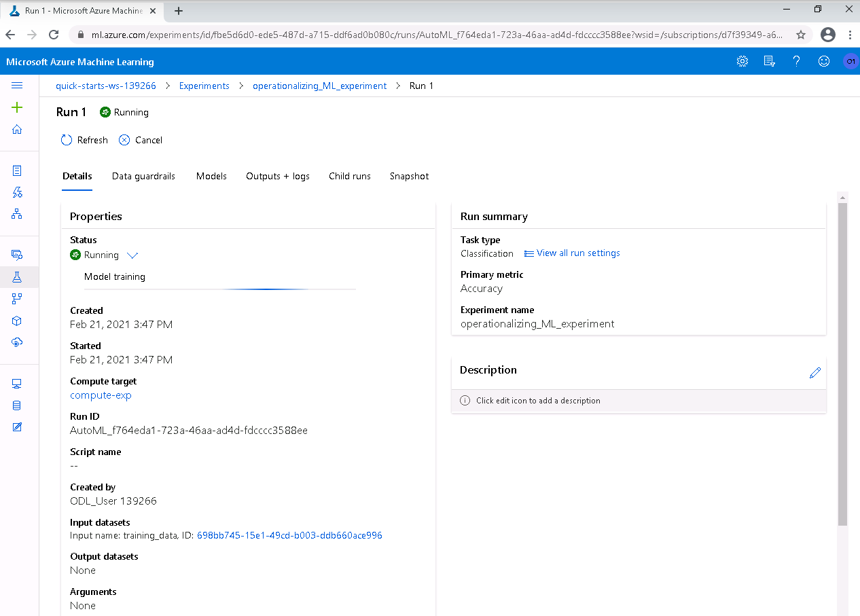The width and height of the screenshot is (860, 616).
Task: Click the browser address bar
Action: 436,35
